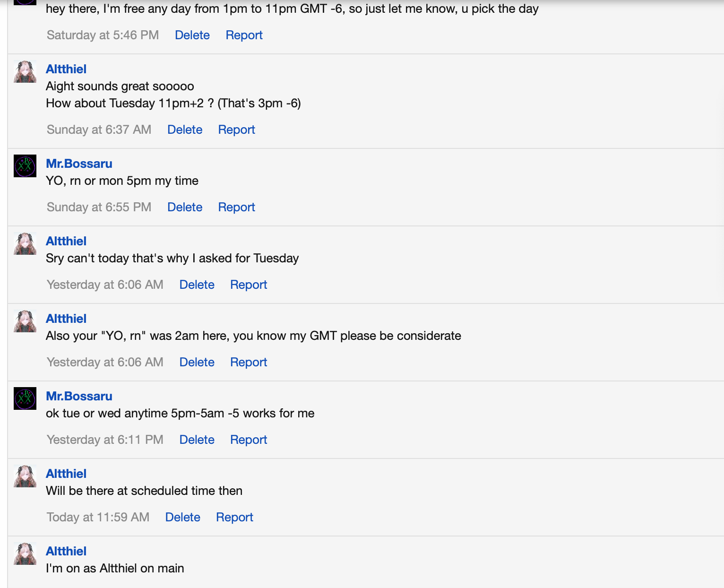Open Altthiel's profile from "I'm on as Altthiel" post
Viewport: 724px width, 588px height.
[x=66, y=551]
